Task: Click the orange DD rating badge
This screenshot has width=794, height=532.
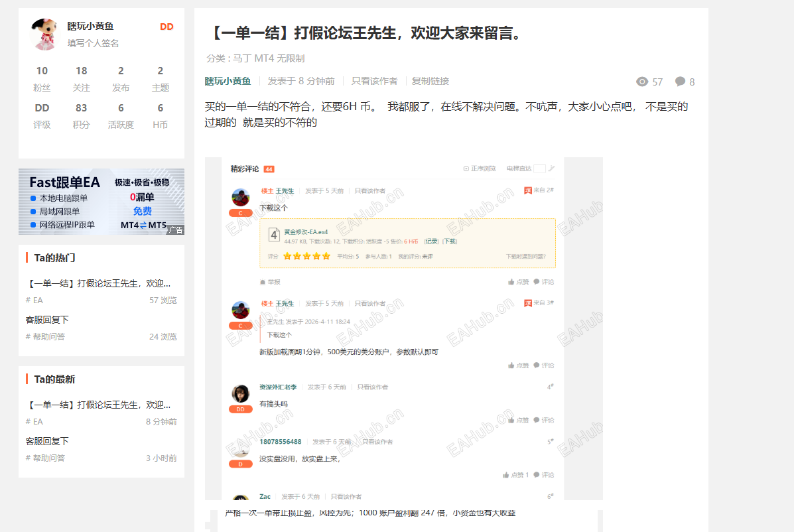Action: pos(166,27)
